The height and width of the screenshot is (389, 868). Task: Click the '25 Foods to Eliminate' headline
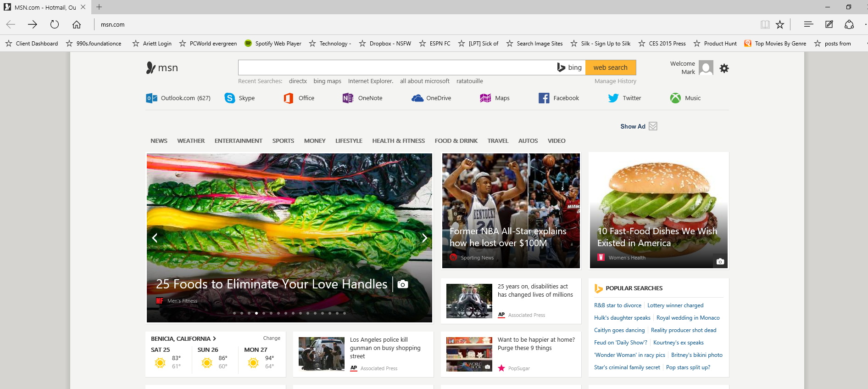(x=272, y=284)
